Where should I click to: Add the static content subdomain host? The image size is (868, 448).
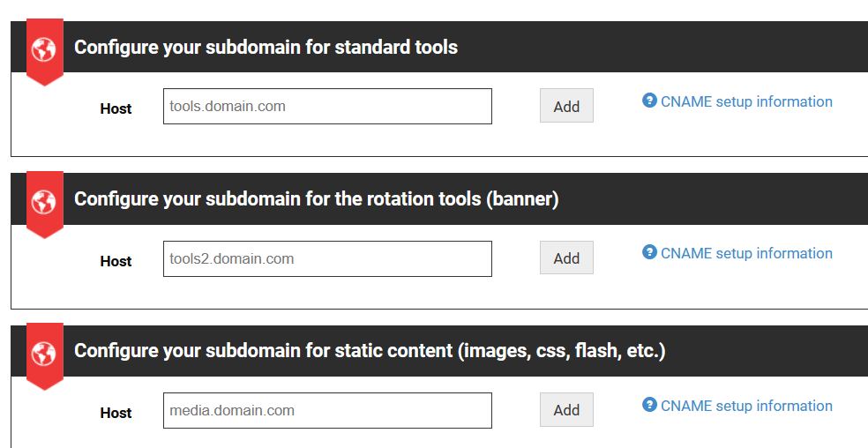click(x=566, y=410)
